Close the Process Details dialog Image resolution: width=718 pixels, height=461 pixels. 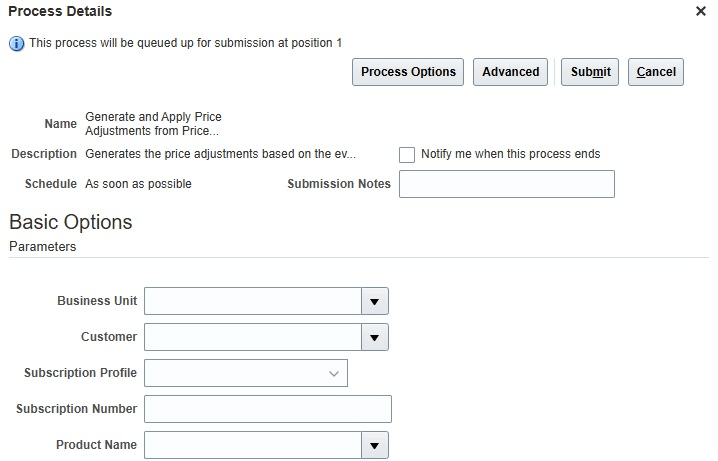[700, 11]
